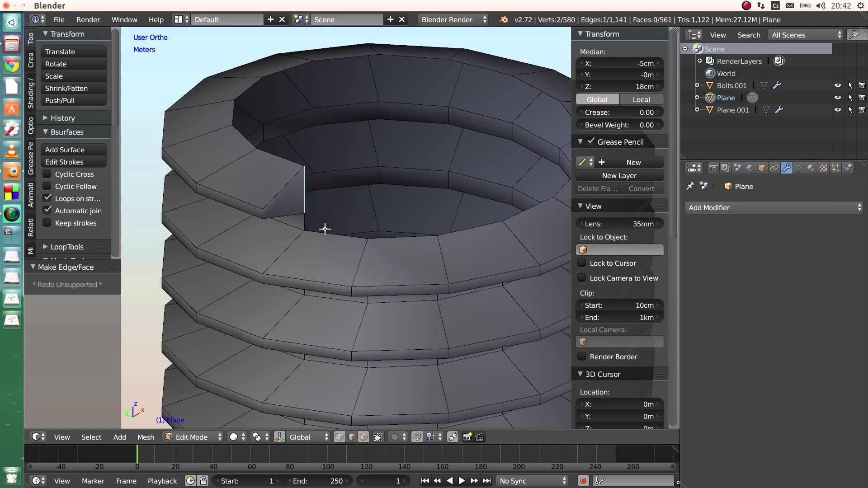Open Chrome from the Ubuntu launcher

[12, 66]
